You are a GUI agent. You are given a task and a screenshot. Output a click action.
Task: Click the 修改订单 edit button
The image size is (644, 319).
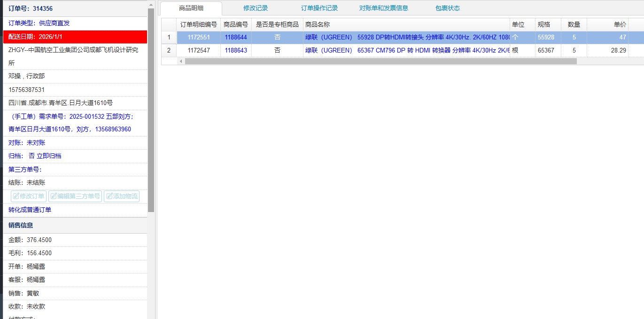(28, 196)
